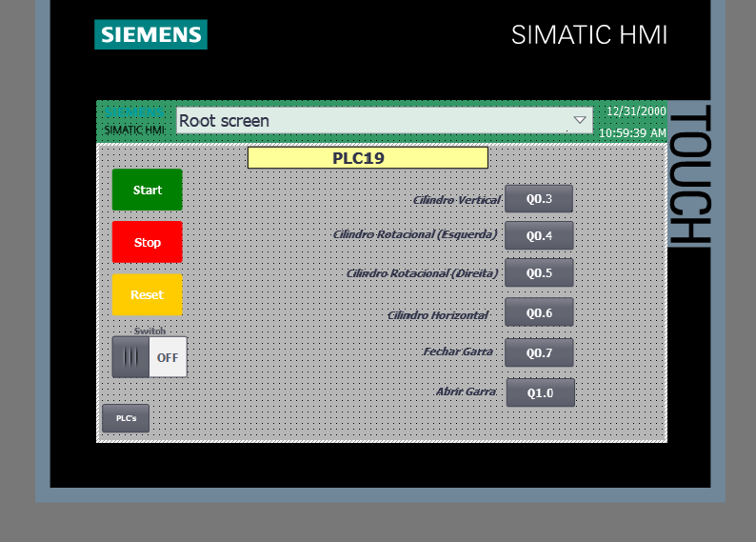Activate output Q0.7 button

pos(539,352)
